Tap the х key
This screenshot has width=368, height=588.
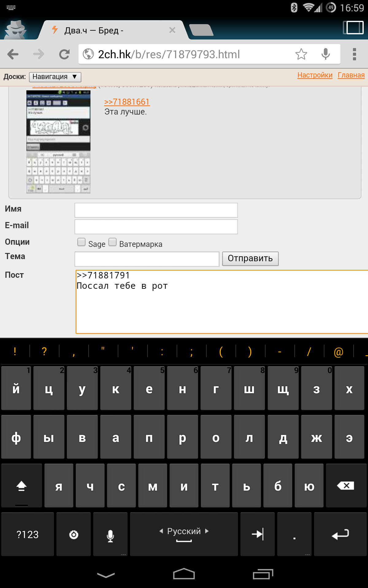349,388
